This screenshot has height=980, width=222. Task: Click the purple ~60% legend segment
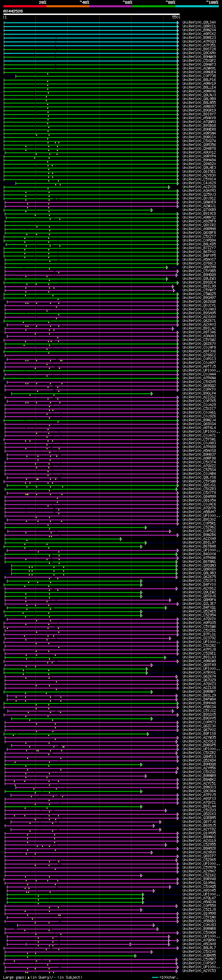click(111, 6)
